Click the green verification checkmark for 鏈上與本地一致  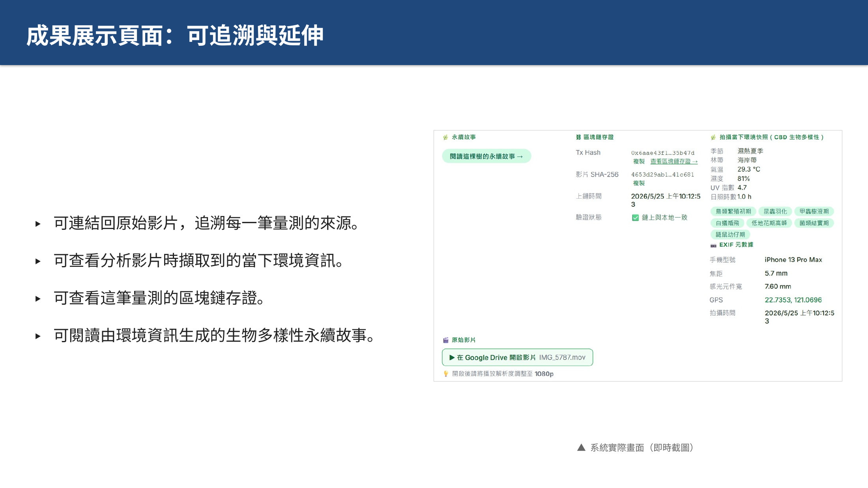point(635,218)
